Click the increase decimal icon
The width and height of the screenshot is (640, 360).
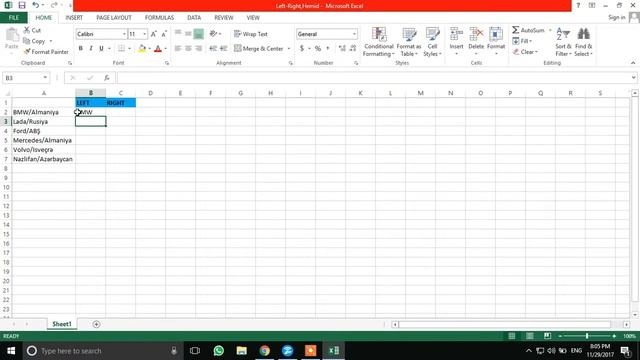coord(342,49)
